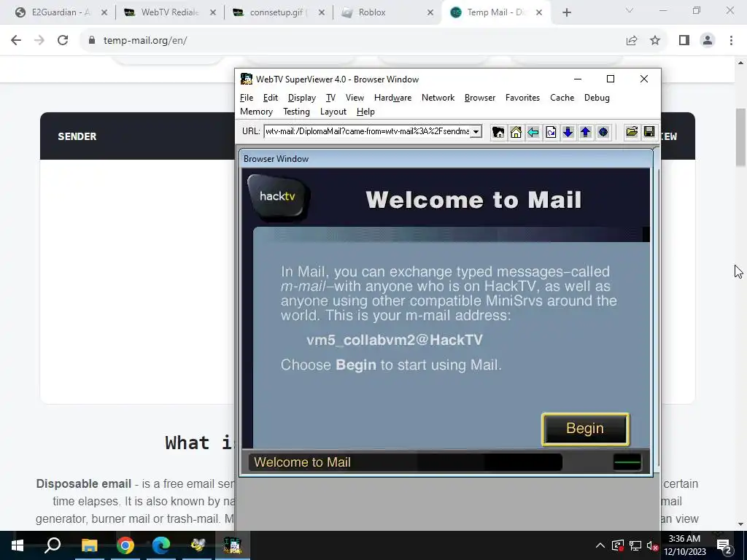Click the muted volume tray icon
Viewport: 747px width, 560px height.
pos(653,545)
